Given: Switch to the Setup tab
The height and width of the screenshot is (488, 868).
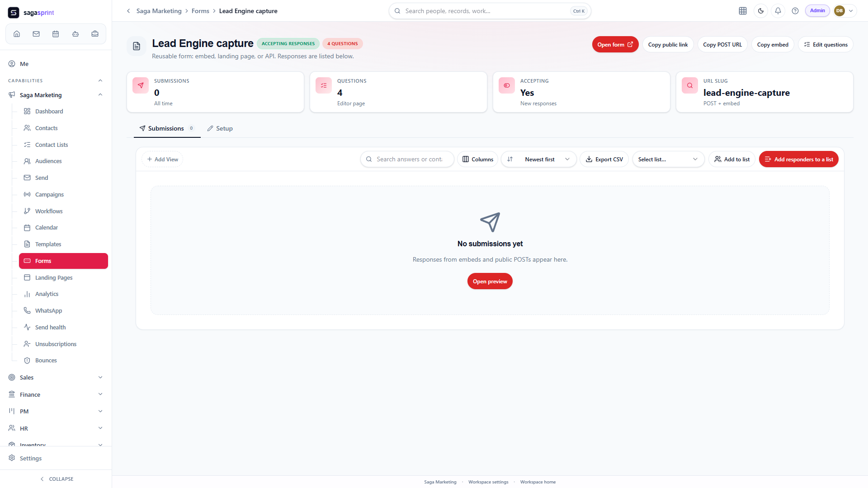Looking at the screenshot, I should click(x=220, y=128).
